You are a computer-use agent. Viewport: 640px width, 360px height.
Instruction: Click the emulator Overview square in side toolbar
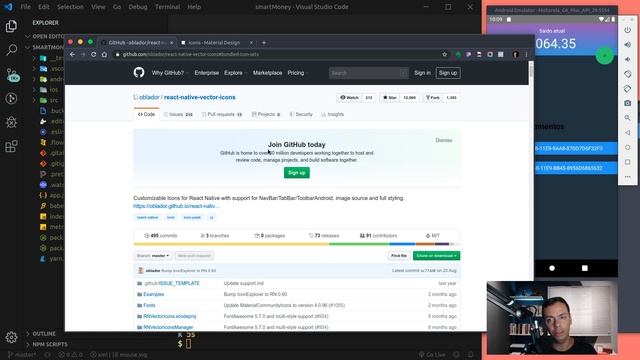[628, 162]
